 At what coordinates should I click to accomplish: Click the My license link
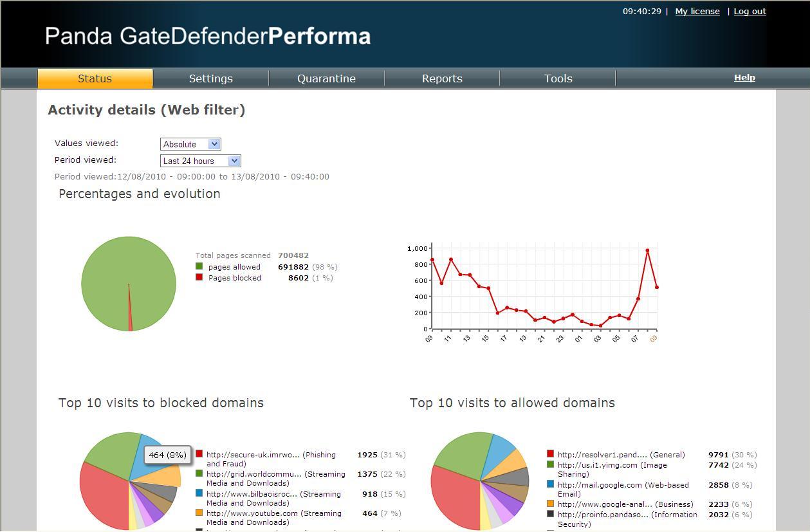pyautogui.click(x=697, y=12)
